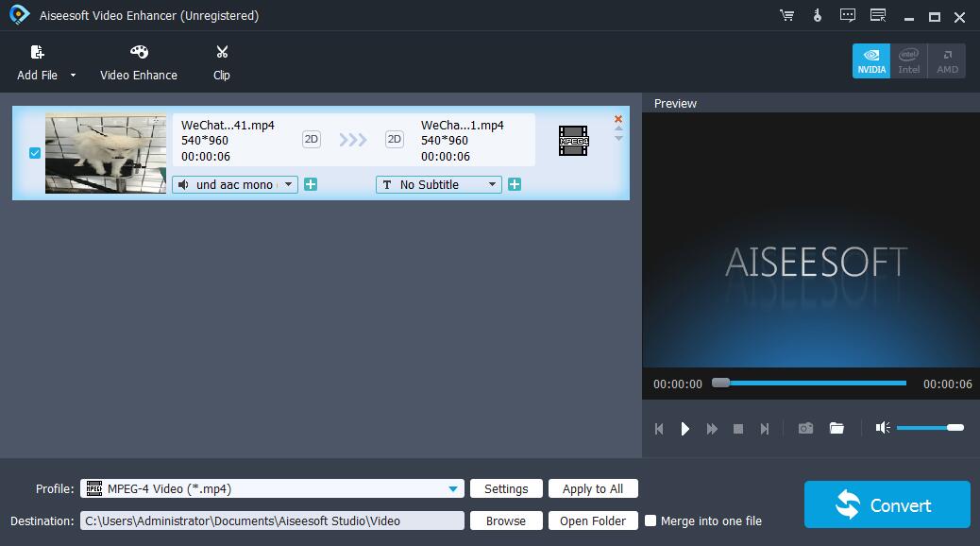Viewport: 980px width, 546px height.
Task: Click the Destination path field
Action: pyautogui.click(x=273, y=520)
